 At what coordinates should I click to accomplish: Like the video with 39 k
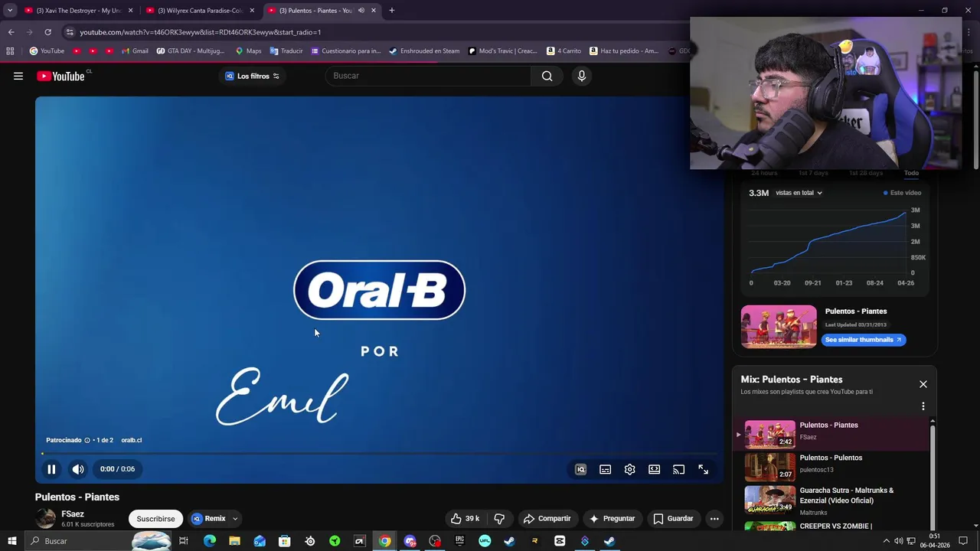[x=465, y=518]
